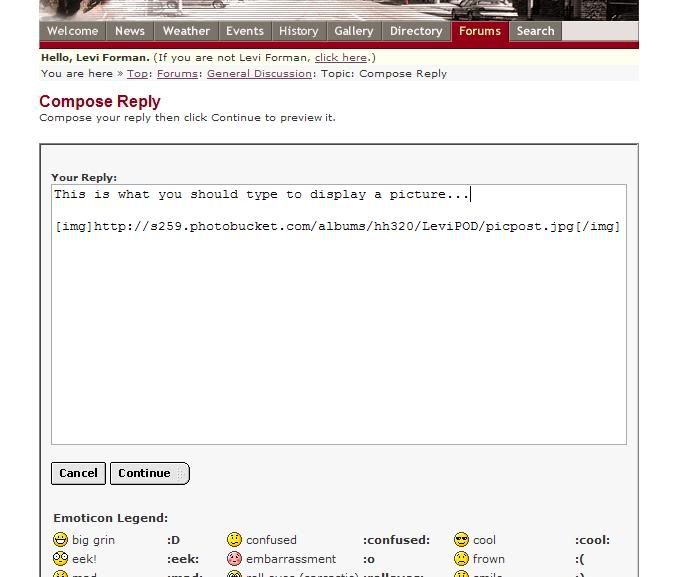Click the photobucket image URL line

pyautogui.click(x=337, y=227)
